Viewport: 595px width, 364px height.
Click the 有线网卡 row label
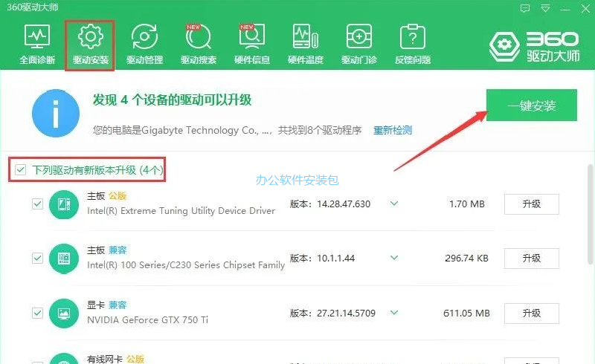[105, 359]
